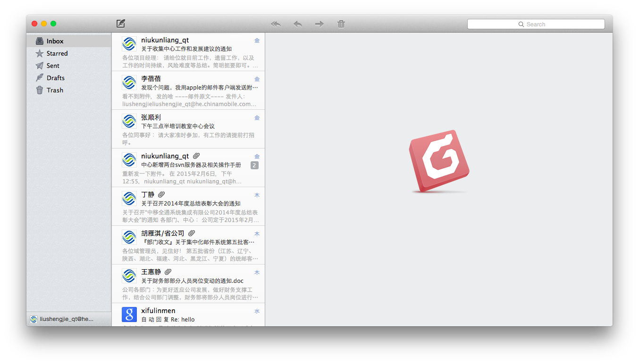
Task: Click attachment paperclip next to 王惠静
Action: (x=168, y=272)
